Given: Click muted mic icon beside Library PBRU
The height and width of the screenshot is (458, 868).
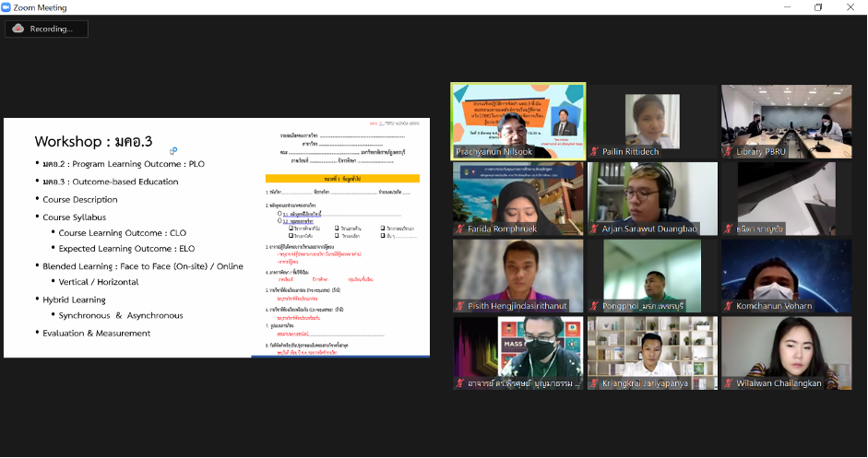Looking at the screenshot, I should coord(729,151).
